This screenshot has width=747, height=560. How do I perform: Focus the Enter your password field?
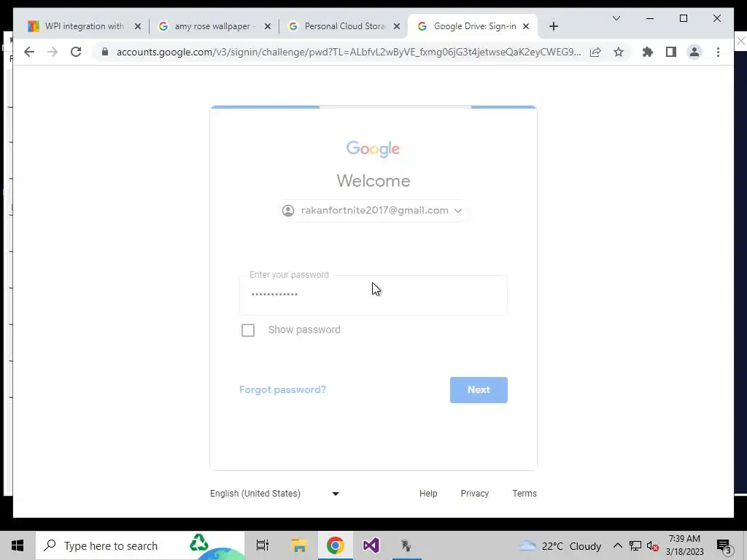coord(373,295)
